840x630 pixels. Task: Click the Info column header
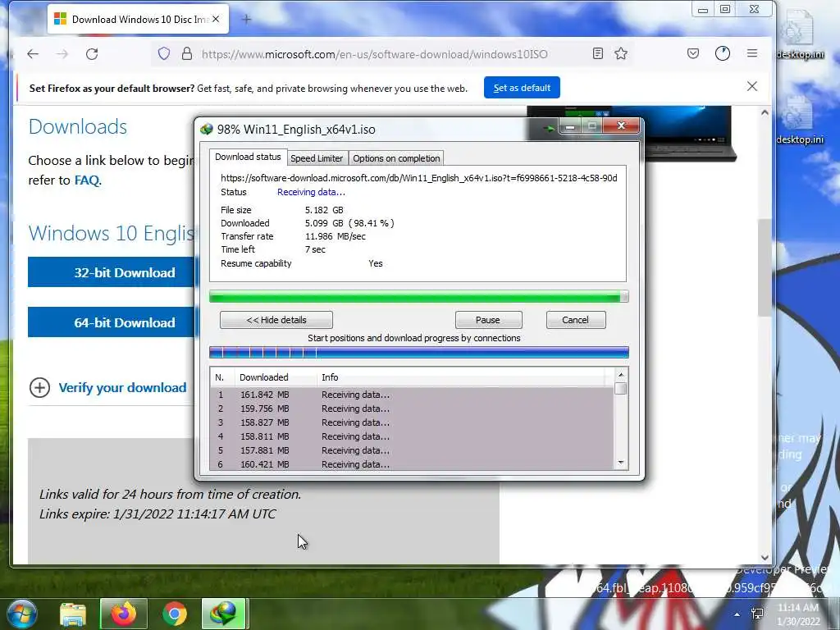[461, 377]
